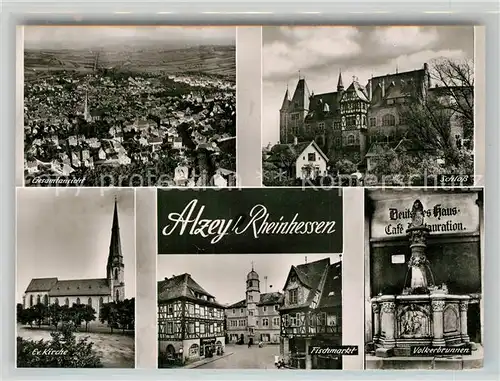
Task: Open the Ev. Kirche church photo
Action: point(76,278)
